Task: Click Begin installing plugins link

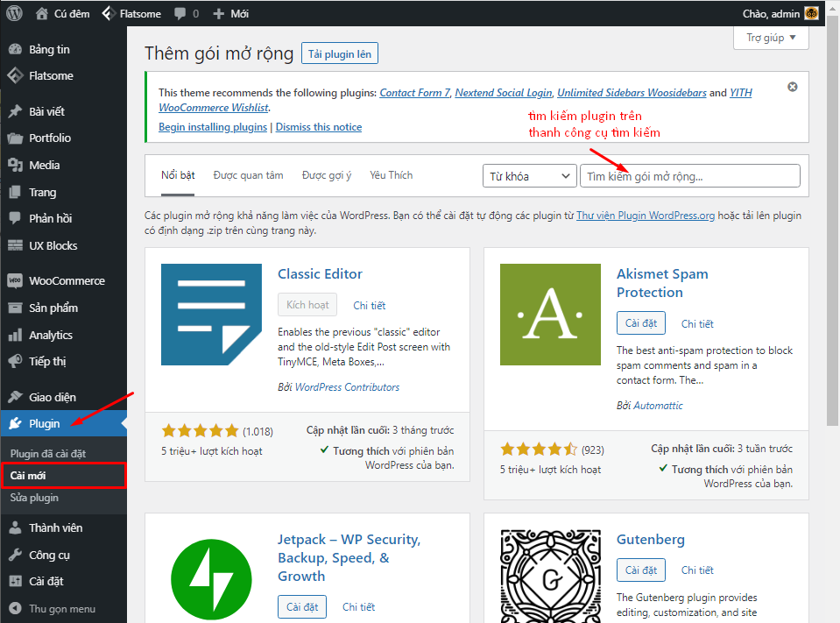Action: coord(213,127)
